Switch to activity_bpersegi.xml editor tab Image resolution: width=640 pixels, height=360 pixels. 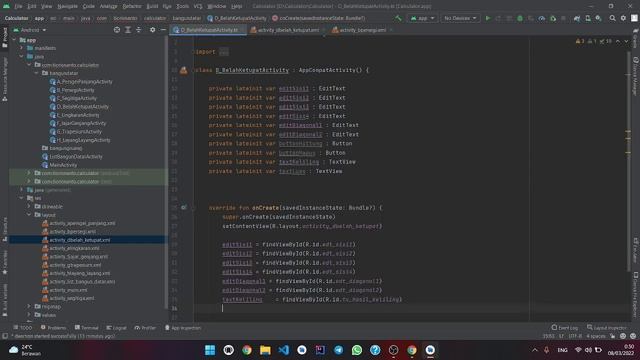coord(362,30)
